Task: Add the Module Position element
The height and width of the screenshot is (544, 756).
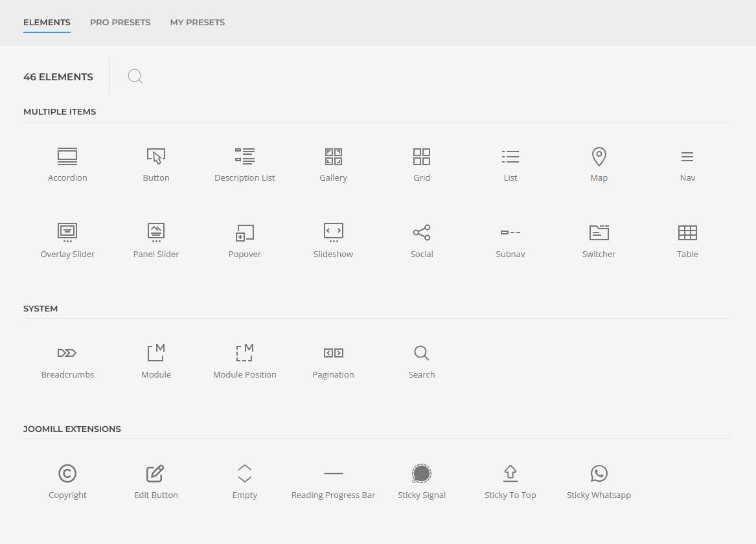Action: tap(244, 361)
